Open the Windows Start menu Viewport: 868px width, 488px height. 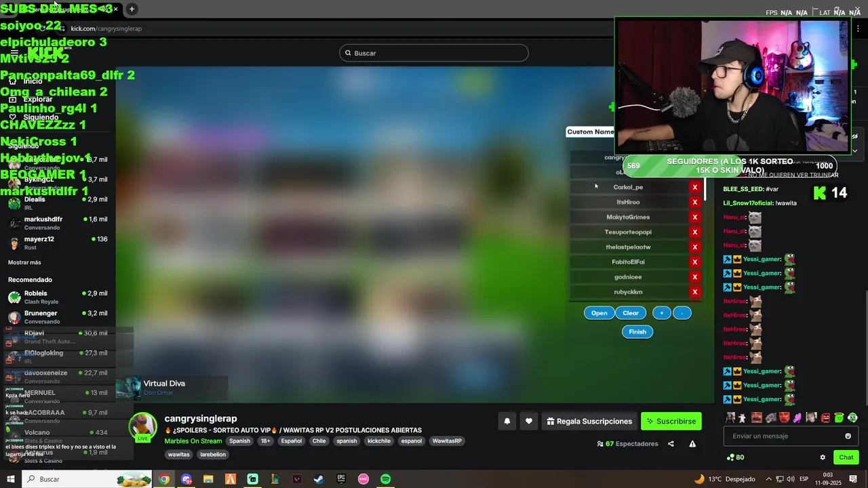coord(11,479)
